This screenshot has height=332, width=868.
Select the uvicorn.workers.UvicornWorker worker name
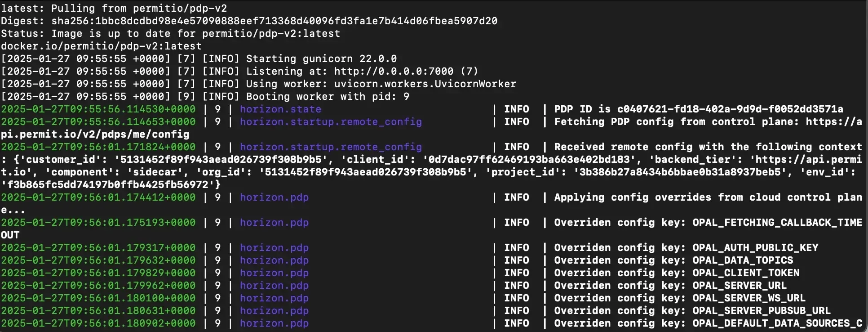coord(425,84)
